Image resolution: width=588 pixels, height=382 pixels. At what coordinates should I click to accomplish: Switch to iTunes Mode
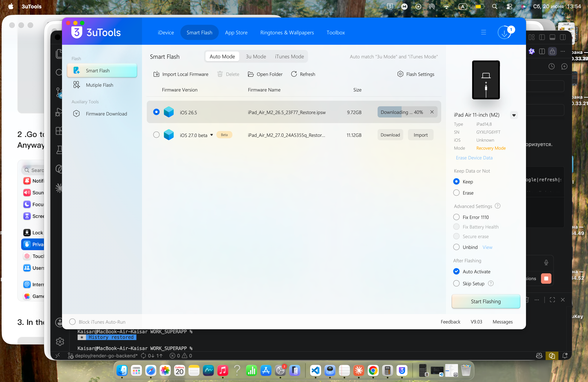pyautogui.click(x=289, y=57)
